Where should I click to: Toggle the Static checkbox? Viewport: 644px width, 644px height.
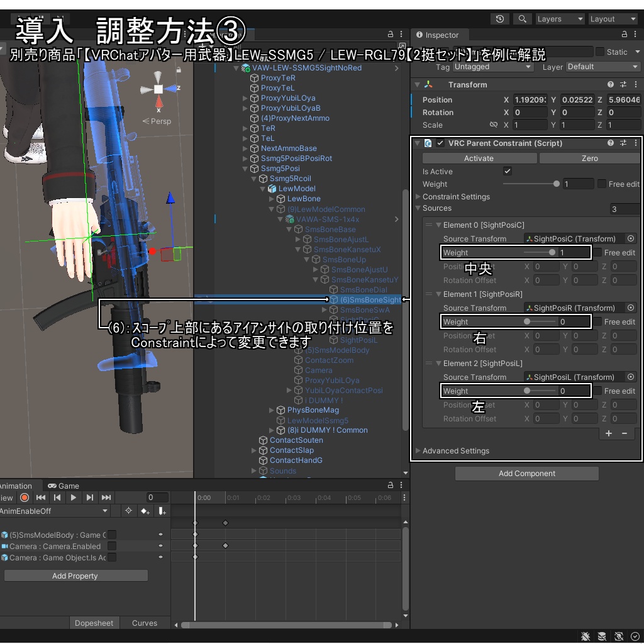pos(599,52)
